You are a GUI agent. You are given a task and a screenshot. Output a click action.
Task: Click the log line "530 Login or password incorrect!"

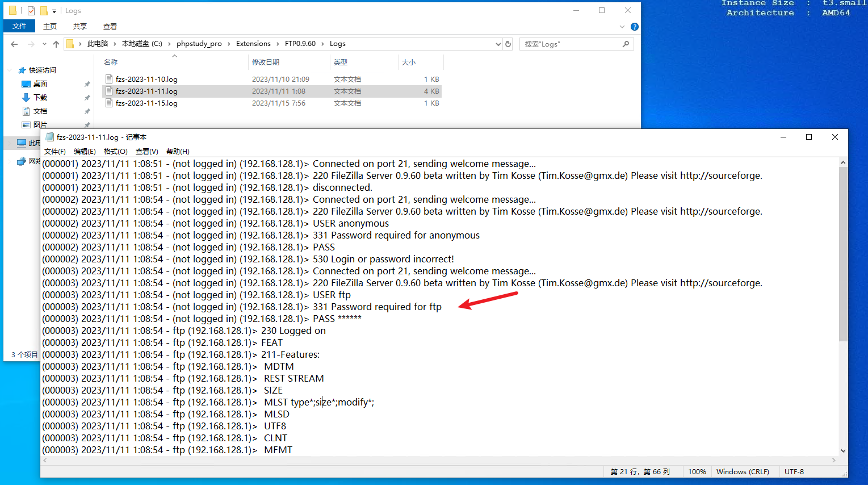point(383,259)
